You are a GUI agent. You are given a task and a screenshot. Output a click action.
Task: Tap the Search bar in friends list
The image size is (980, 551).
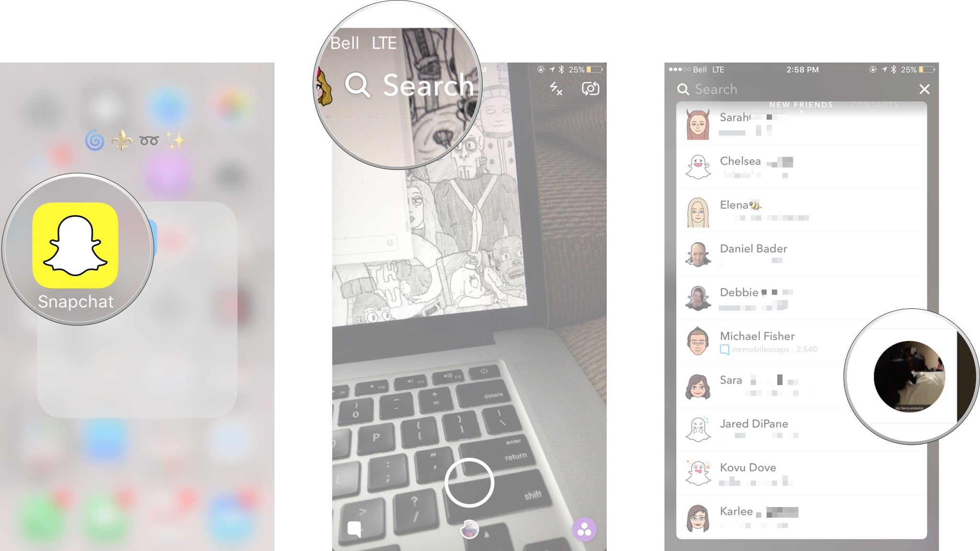click(x=791, y=88)
